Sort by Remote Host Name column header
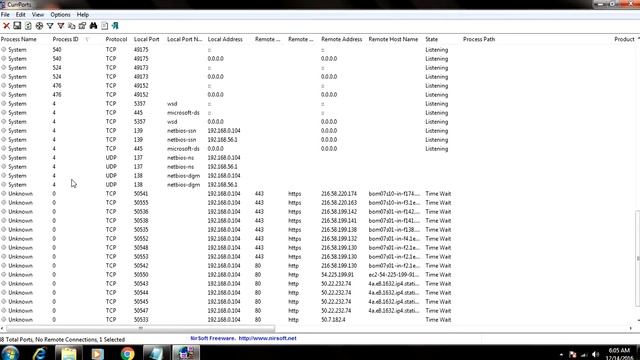Screen dimensions: 640x360 pos(393,39)
